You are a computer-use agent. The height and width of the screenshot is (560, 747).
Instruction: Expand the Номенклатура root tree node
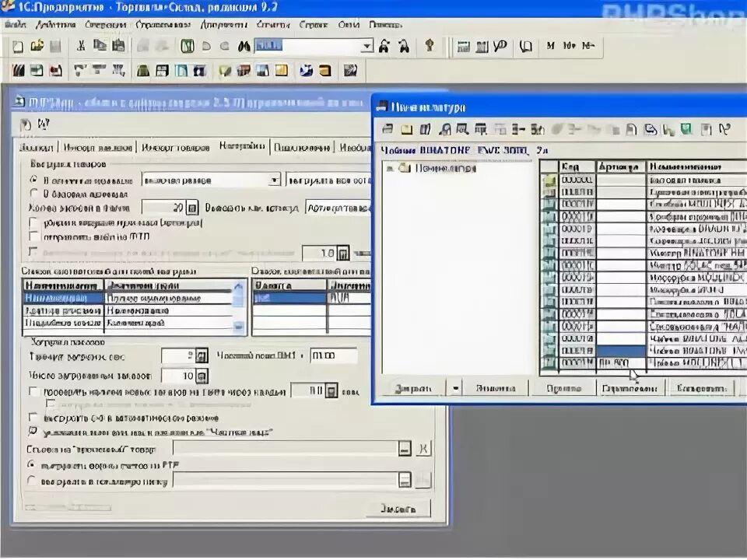390,169
